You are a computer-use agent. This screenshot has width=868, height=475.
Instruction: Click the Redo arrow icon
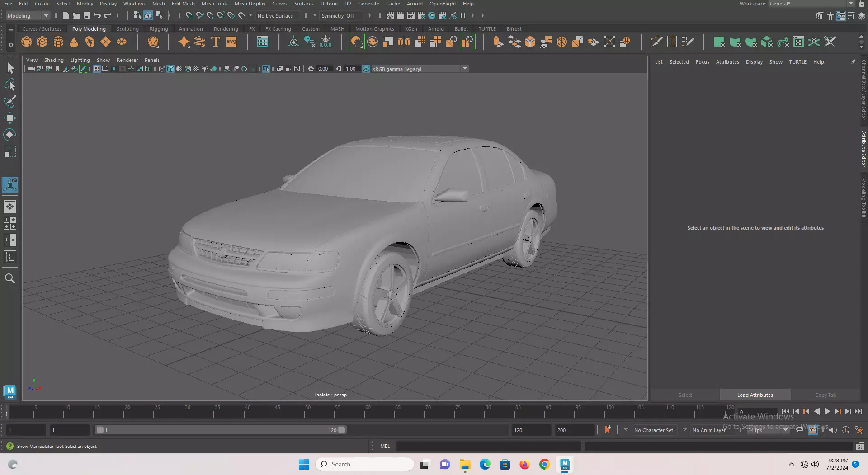(x=108, y=15)
